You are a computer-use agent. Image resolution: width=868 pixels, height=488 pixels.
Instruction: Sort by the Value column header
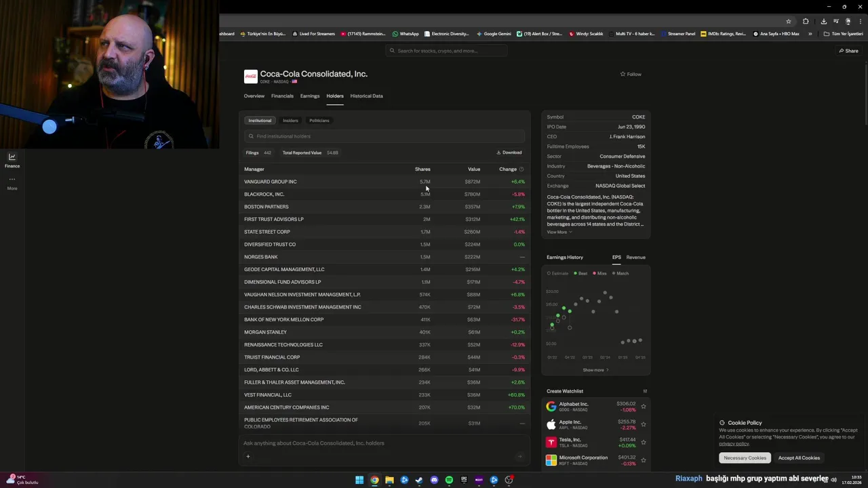tap(474, 169)
